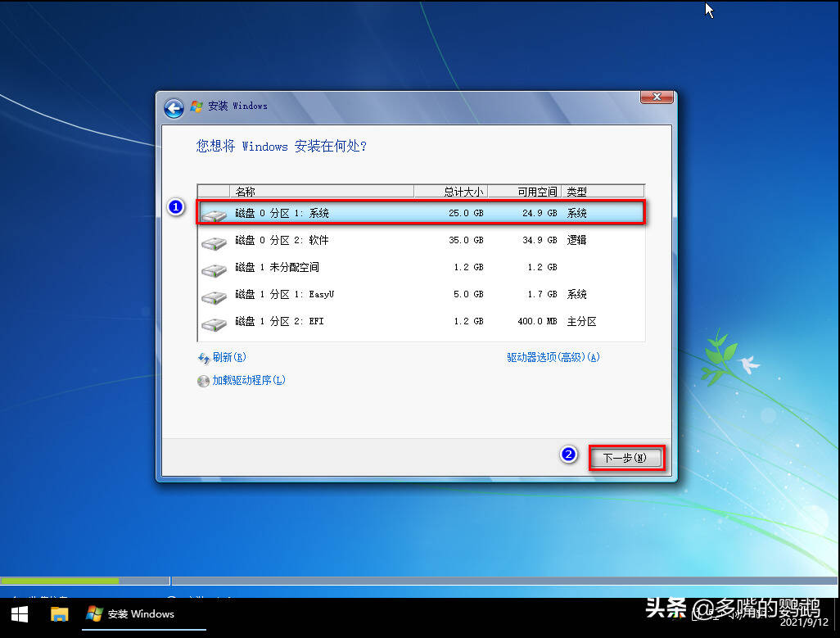Click the 25.0 GB total size cell
840x638 pixels.
466,213
